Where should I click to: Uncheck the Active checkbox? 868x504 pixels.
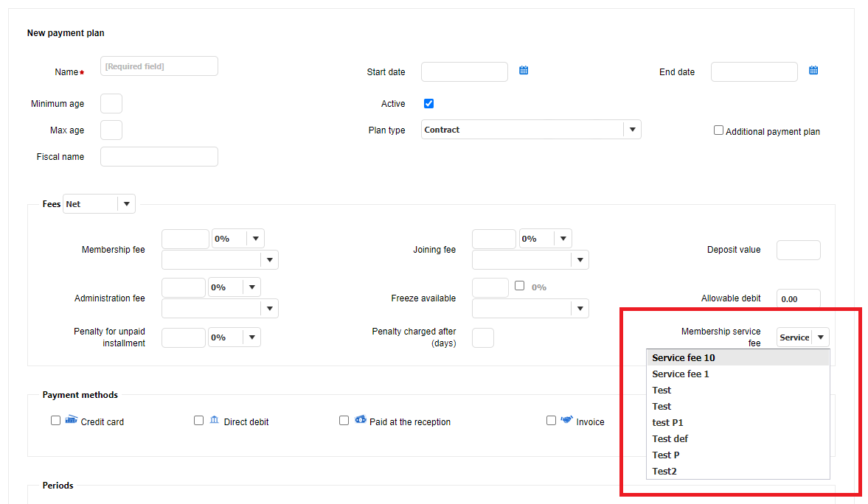click(x=428, y=104)
